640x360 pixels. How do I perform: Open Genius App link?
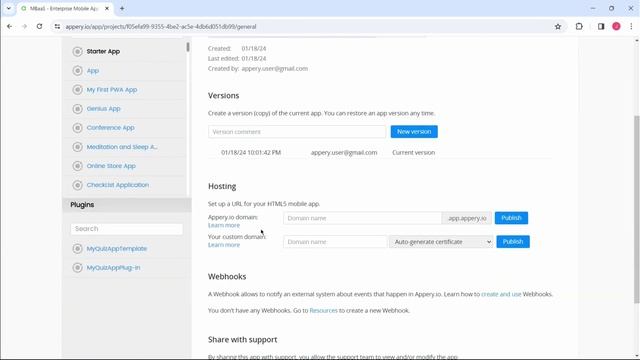tap(103, 109)
